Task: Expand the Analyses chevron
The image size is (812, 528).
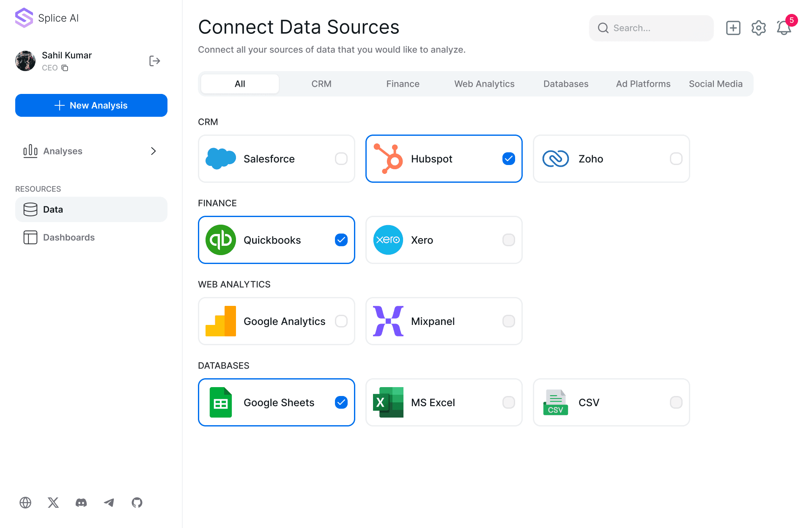Action: pos(154,151)
